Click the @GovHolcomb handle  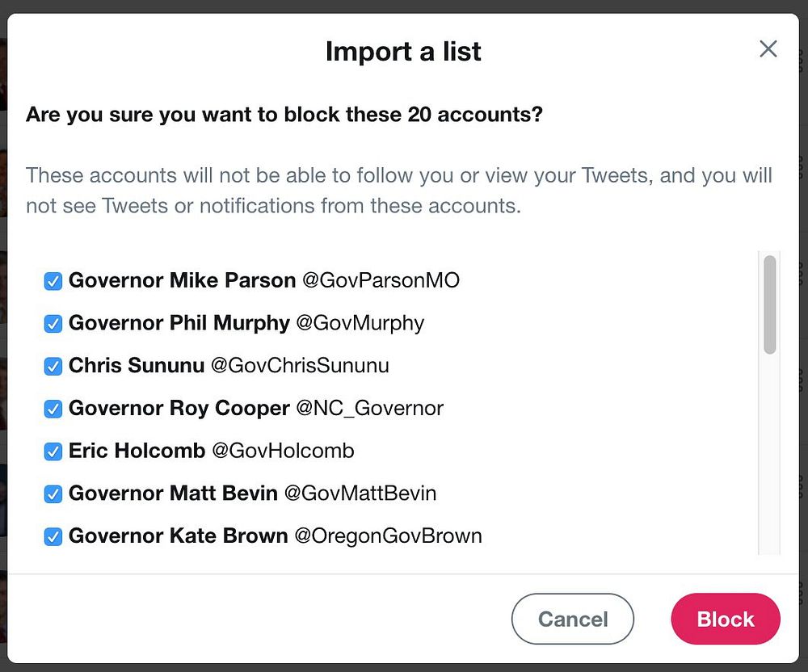click(283, 450)
